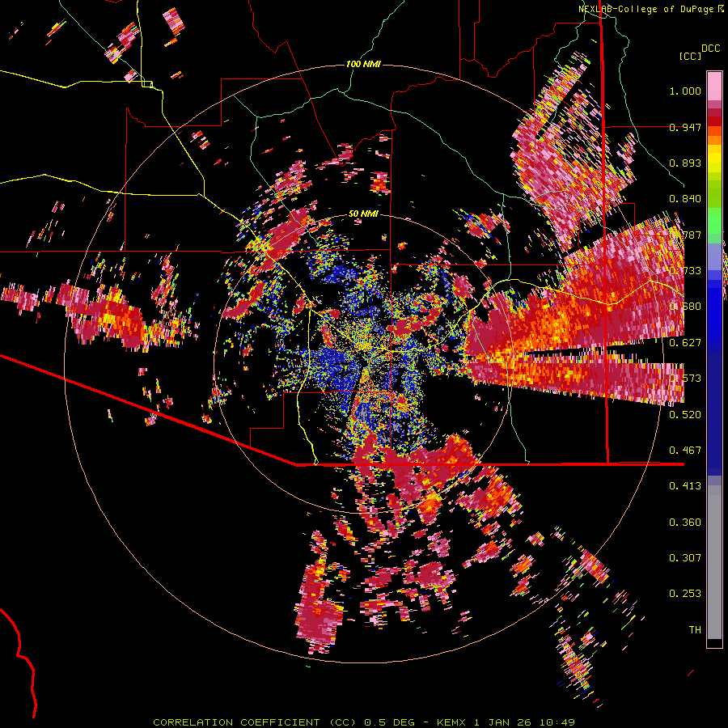
Task: Select the 0.947 scale value
Action: tap(685, 127)
